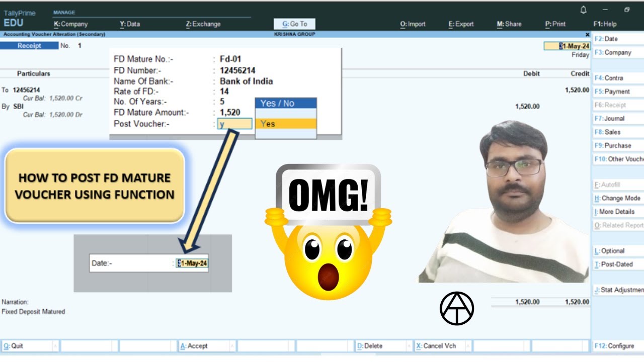The width and height of the screenshot is (644, 362).
Task: Click A: Accept in the bottom bar
Action: (x=206, y=346)
